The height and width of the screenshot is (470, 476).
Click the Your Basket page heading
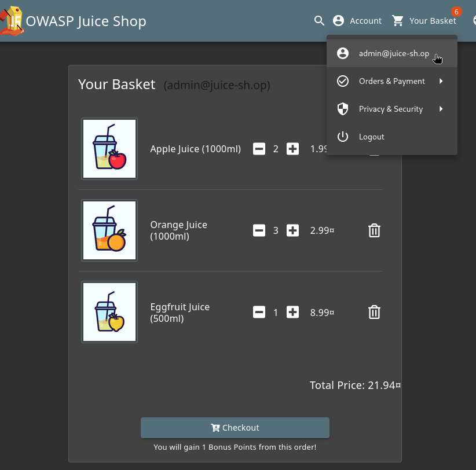click(117, 85)
